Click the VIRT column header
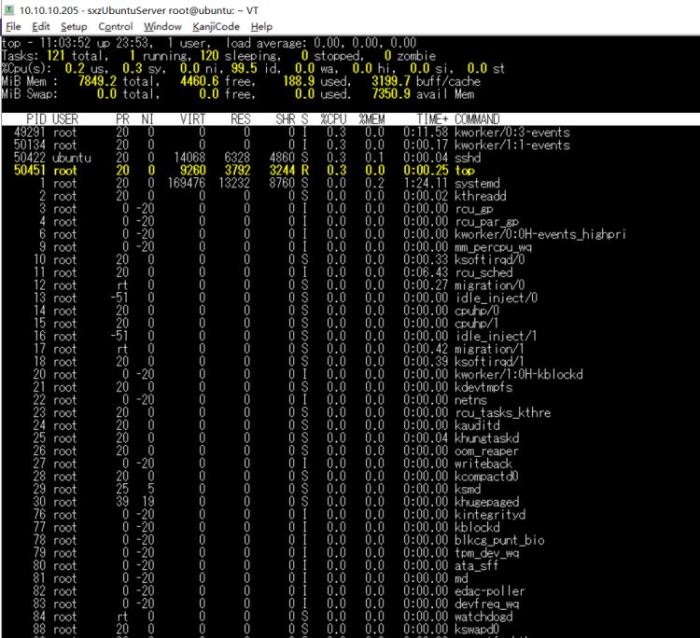The image size is (700, 638). point(193,119)
